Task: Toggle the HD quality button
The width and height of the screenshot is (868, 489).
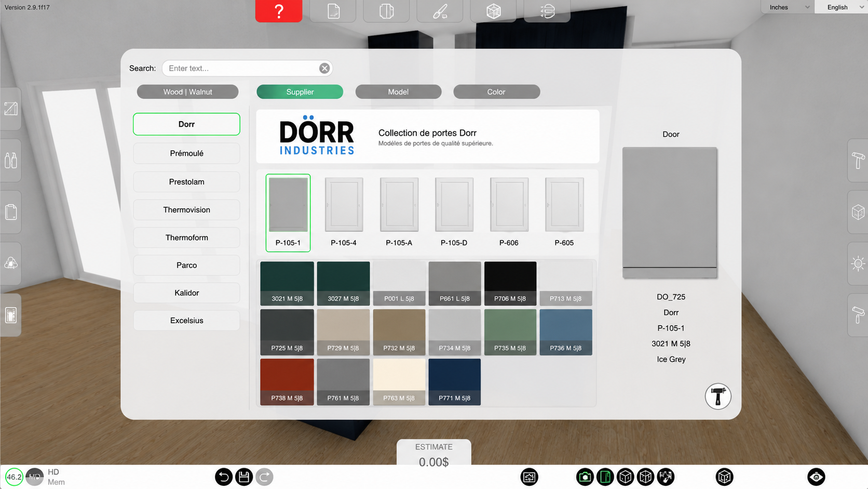Action: pos(35,477)
